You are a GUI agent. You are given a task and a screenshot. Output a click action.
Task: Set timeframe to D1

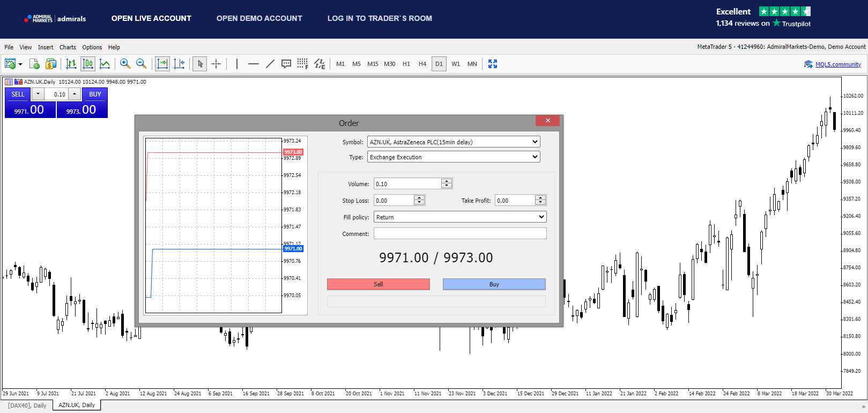click(439, 64)
